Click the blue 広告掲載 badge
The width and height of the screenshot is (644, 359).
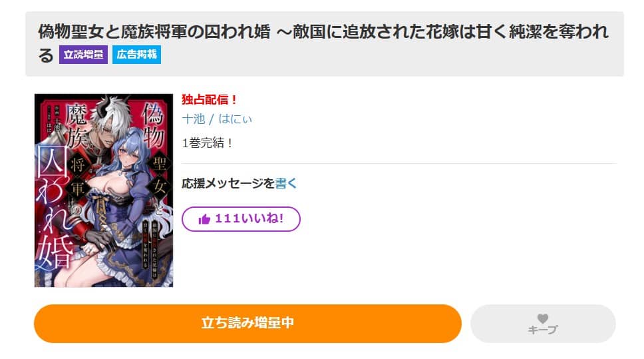tap(137, 54)
